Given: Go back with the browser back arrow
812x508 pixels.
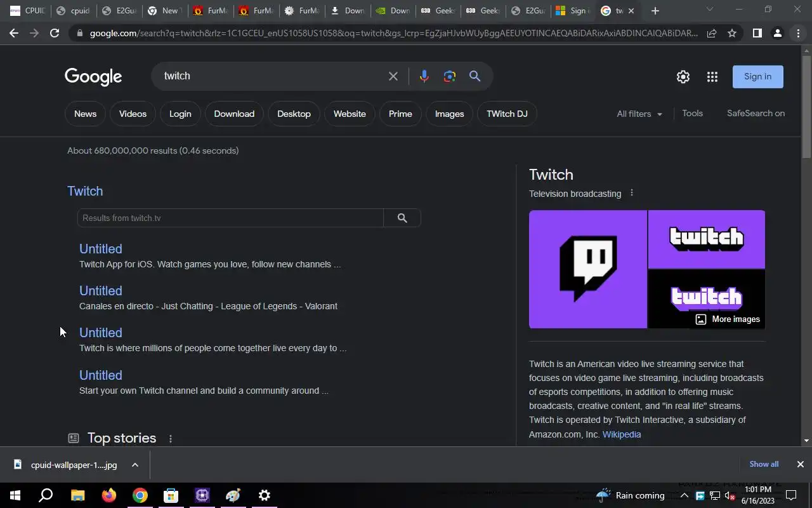Looking at the screenshot, I should [14, 33].
